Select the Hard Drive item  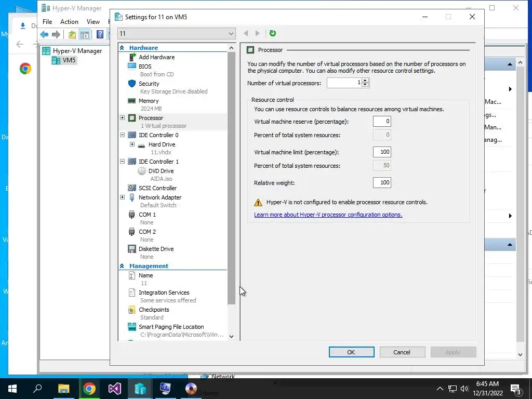point(162,144)
